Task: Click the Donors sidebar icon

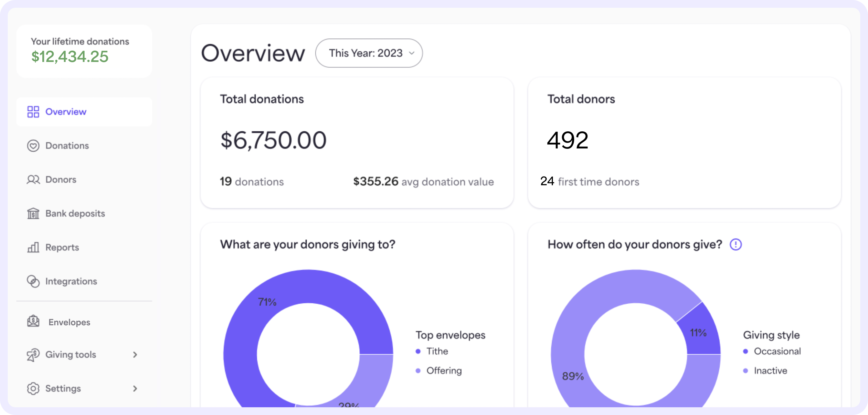Action: pos(33,179)
